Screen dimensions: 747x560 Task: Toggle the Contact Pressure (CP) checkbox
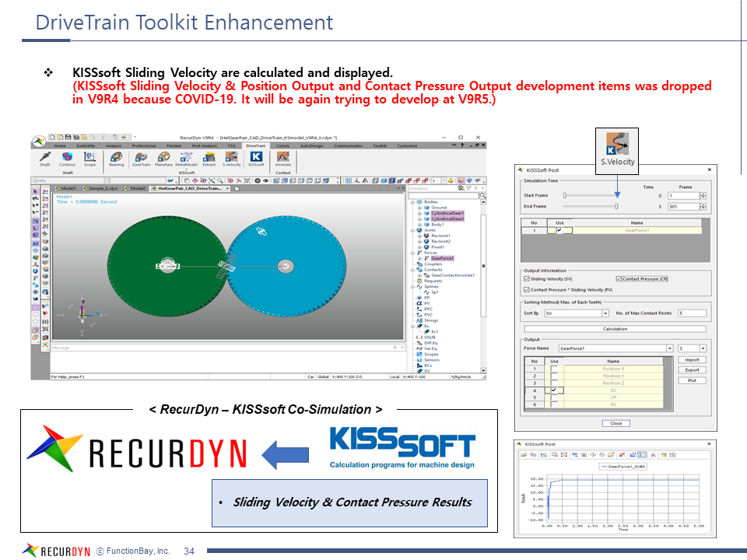coord(619,278)
